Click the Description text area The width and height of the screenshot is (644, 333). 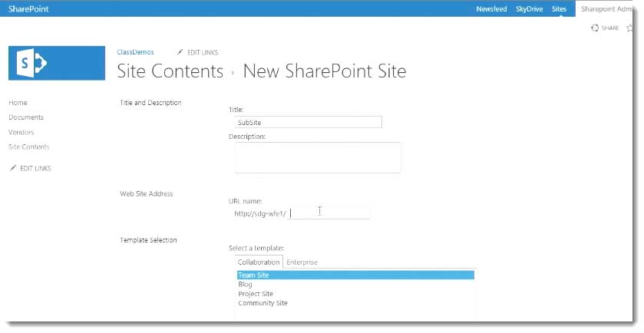[318, 157]
